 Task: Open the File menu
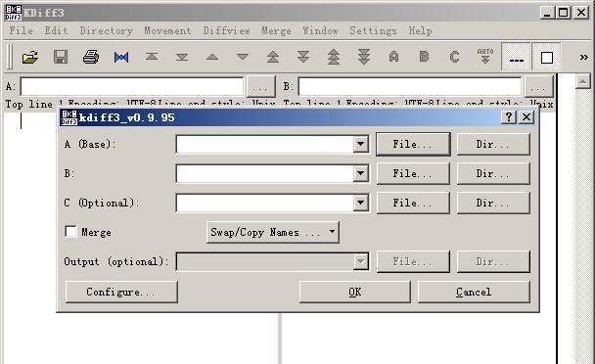(x=22, y=30)
